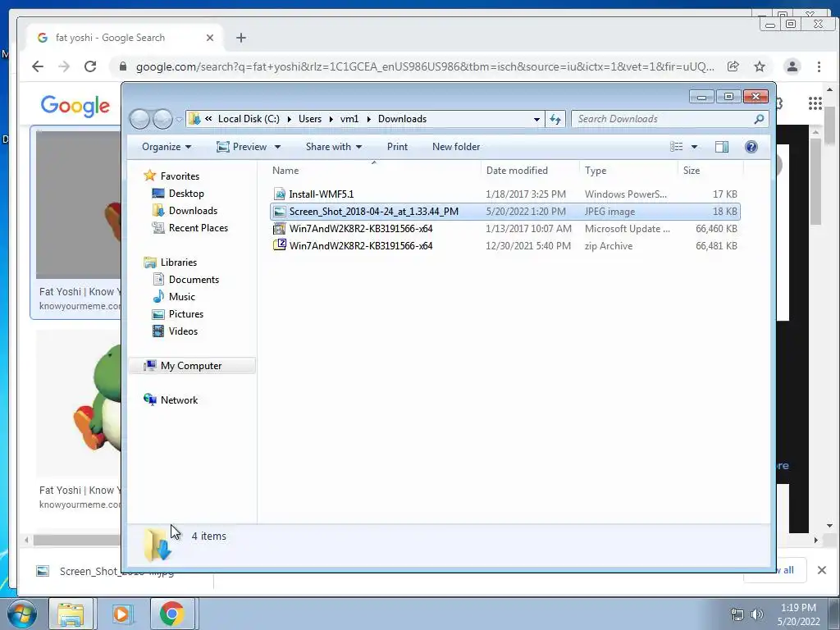Open the Share with dropdown

tap(334, 147)
